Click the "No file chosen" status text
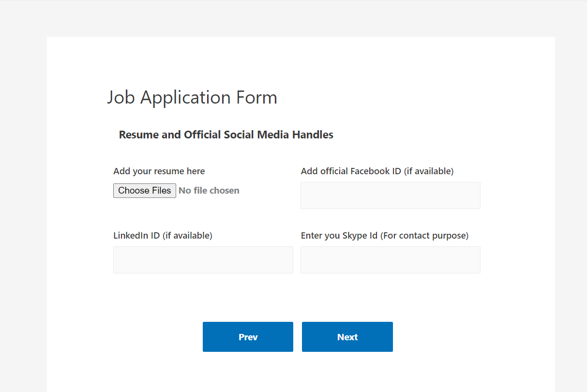This screenshot has width=587, height=392. (x=209, y=191)
